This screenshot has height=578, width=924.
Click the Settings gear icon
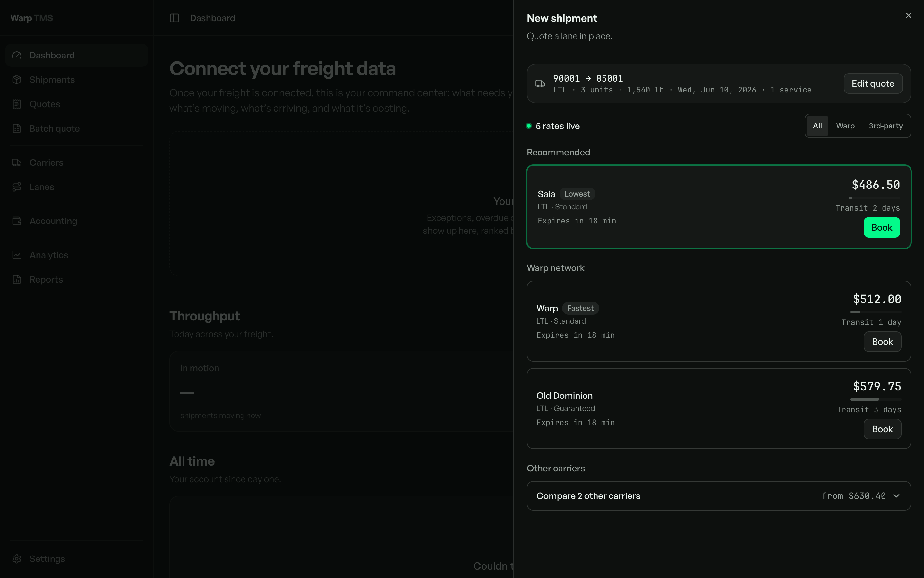[x=17, y=559]
